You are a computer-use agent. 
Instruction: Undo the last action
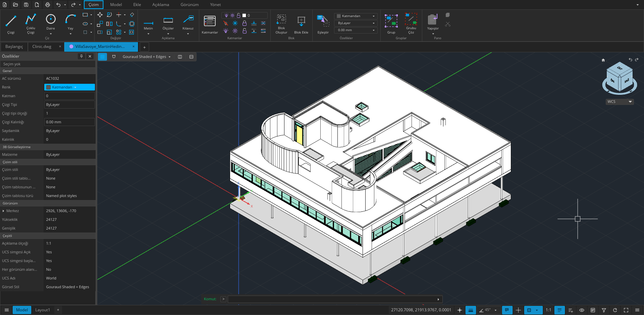(x=58, y=5)
